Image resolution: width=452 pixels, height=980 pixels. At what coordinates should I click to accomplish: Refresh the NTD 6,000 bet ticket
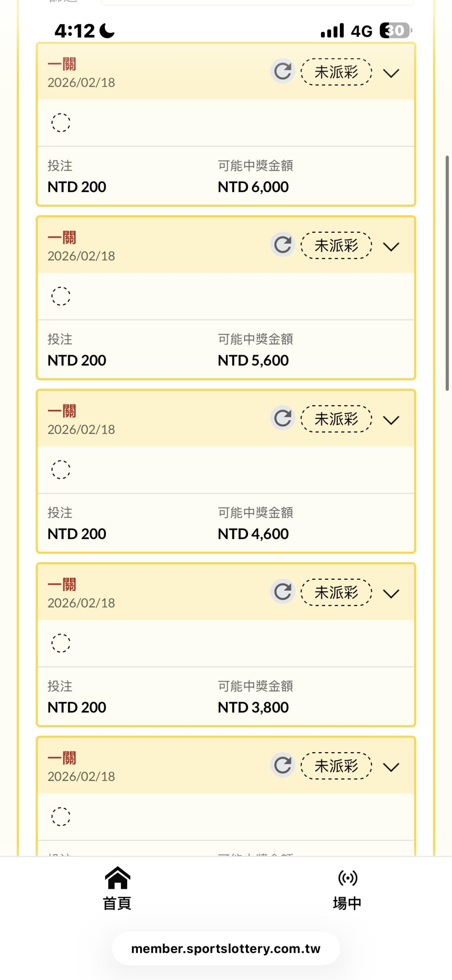283,71
